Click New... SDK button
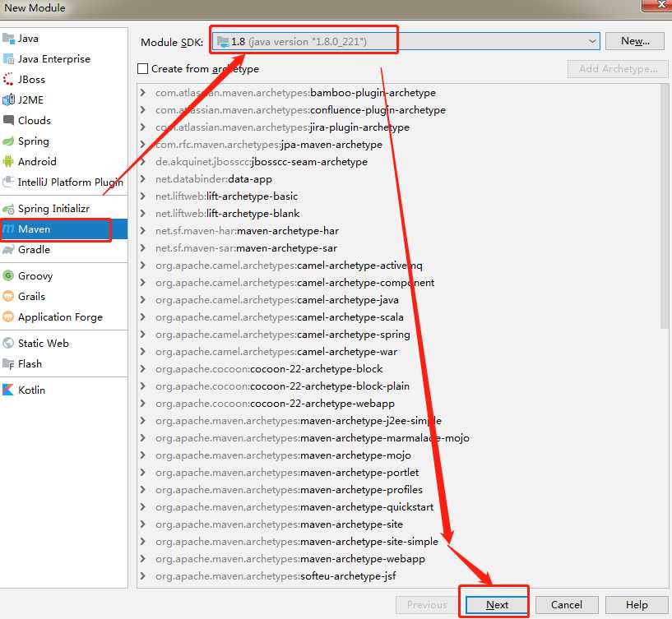672x619 pixels. pos(635,41)
